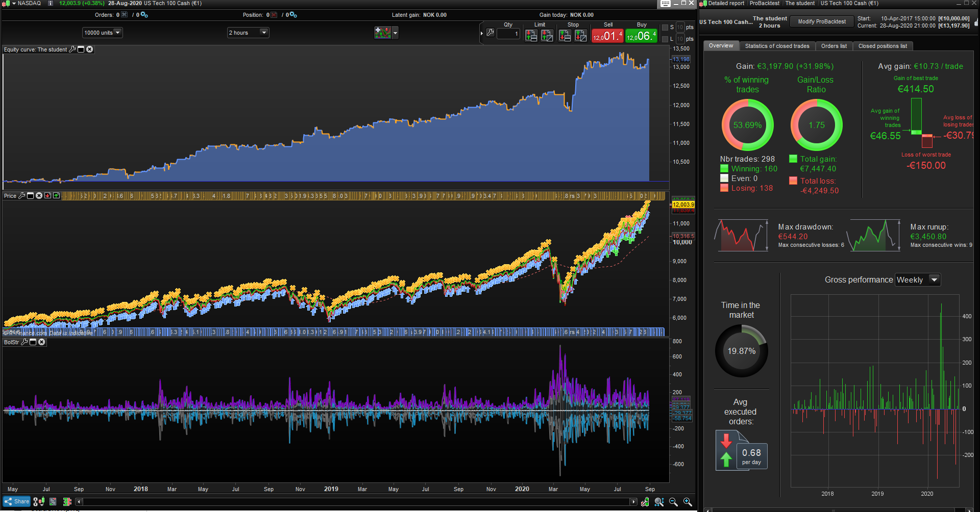
Task: Maximize the Price panel
Action: (x=30, y=196)
